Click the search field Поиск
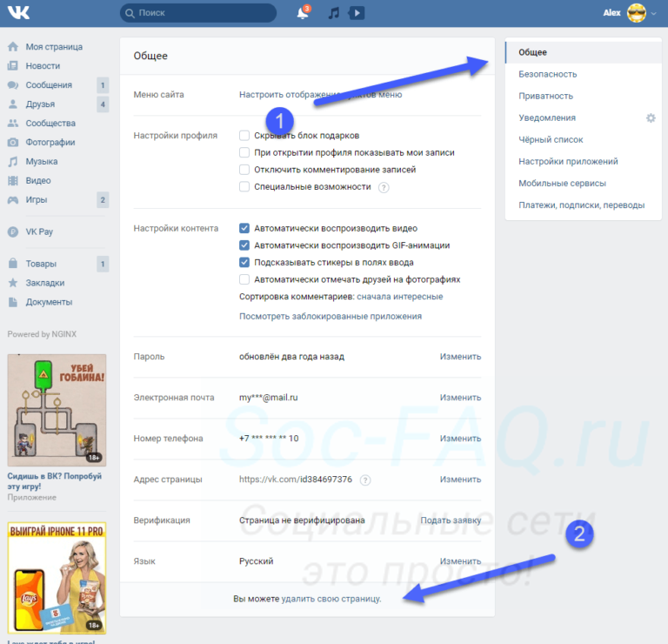668x644 pixels. click(x=198, y=13)
